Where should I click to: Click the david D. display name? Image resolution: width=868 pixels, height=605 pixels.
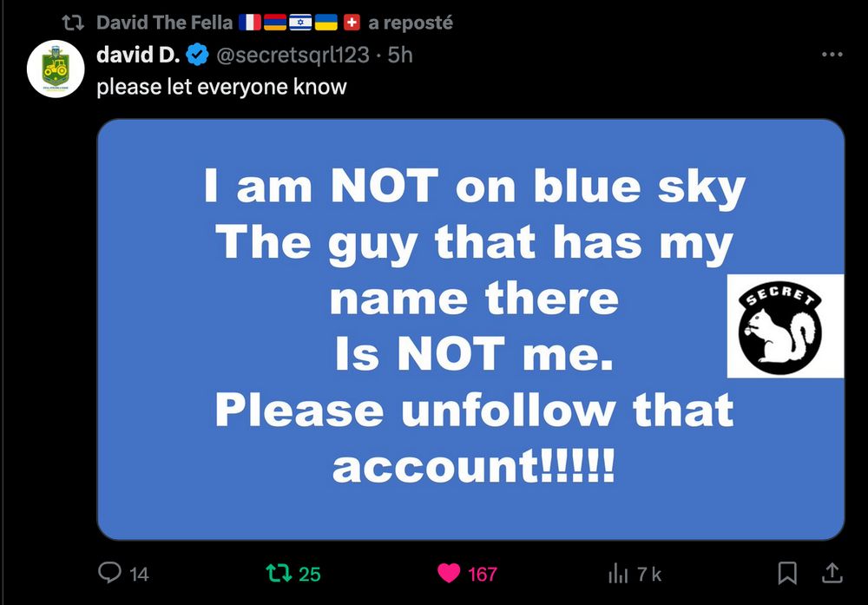click(x=138, y=54)
